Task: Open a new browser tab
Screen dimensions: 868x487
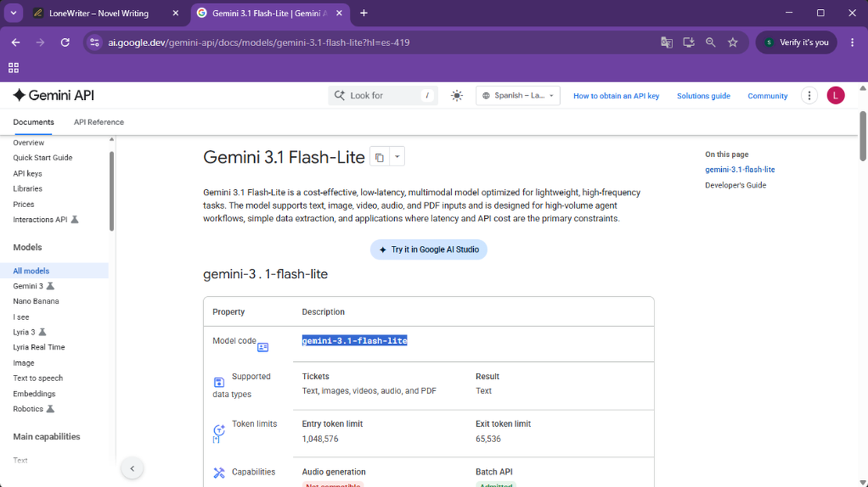Action: coord(364,13)
